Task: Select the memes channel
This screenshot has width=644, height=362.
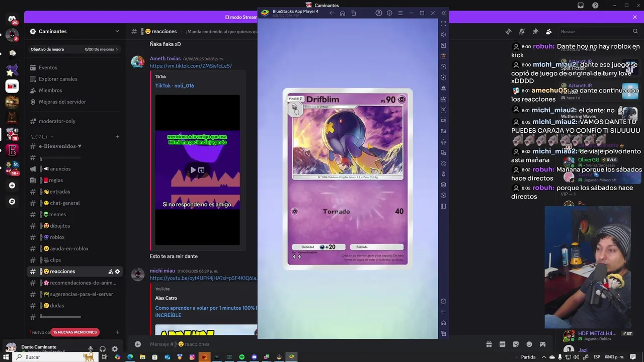Action: point(74,214)
